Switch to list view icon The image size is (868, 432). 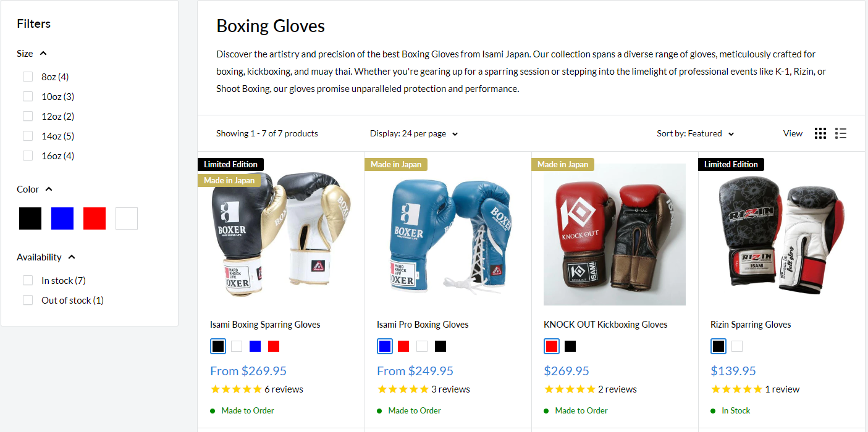pyautogui.click(x=841, y=133)
